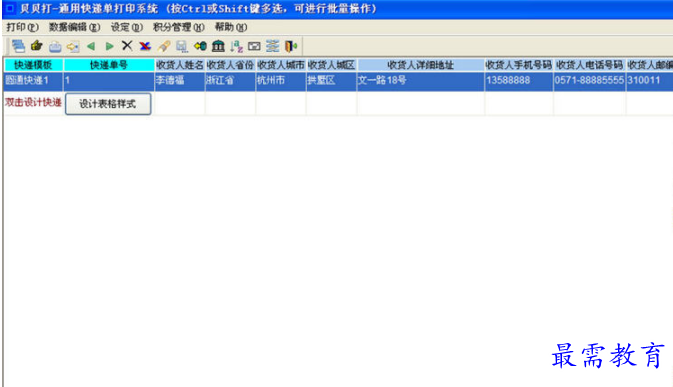Open the 积分管理(M) menu
This screenshot has height=387, width=673.
(179, 27)
